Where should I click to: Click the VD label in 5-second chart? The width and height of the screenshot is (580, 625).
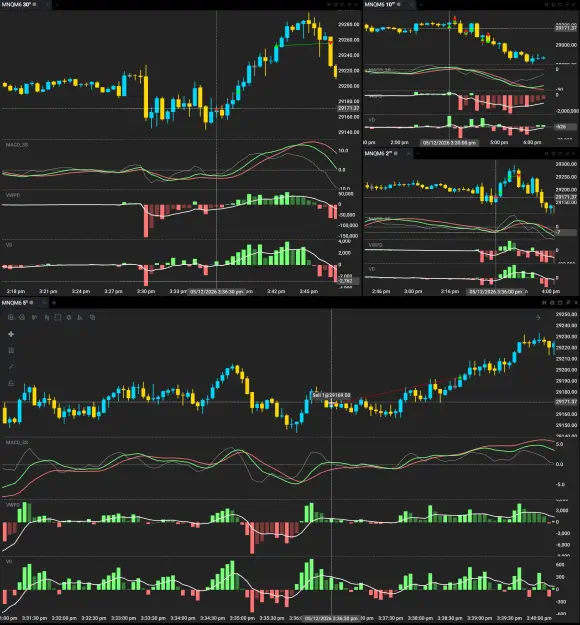(9, 561)
